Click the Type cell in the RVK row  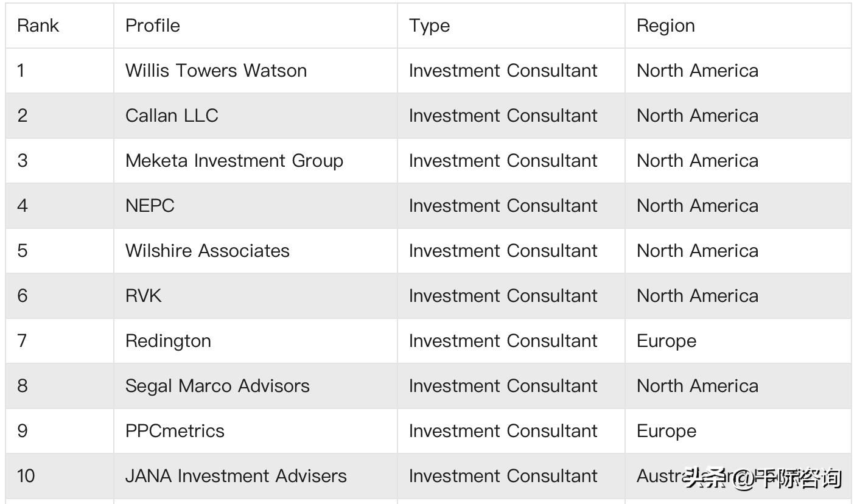tap(503, 296)
